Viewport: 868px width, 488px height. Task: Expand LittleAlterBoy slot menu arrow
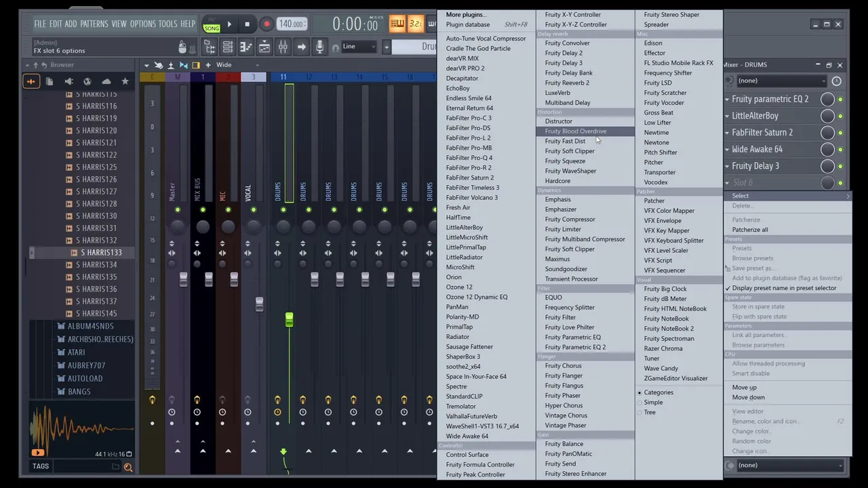coord(727,116)
